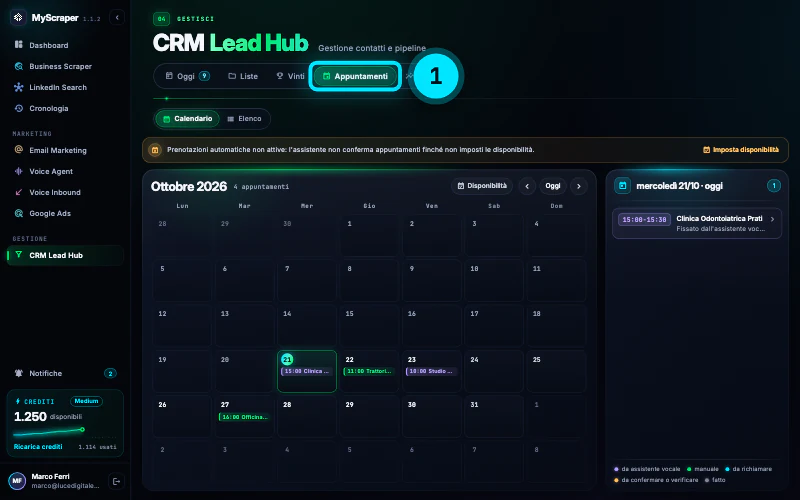Click the count badge 1 in day panel
The height and width of the screenshot is (500, 800).
pos(773,186)
